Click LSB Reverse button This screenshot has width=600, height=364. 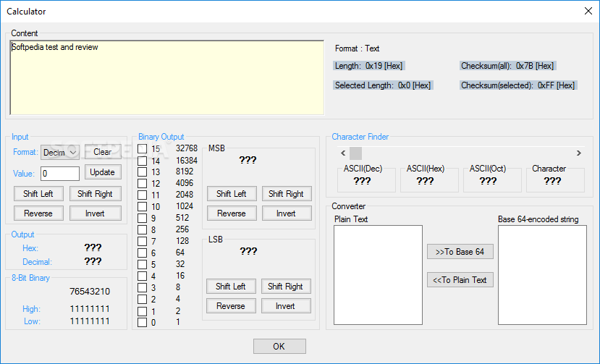[x=231, y=306]
